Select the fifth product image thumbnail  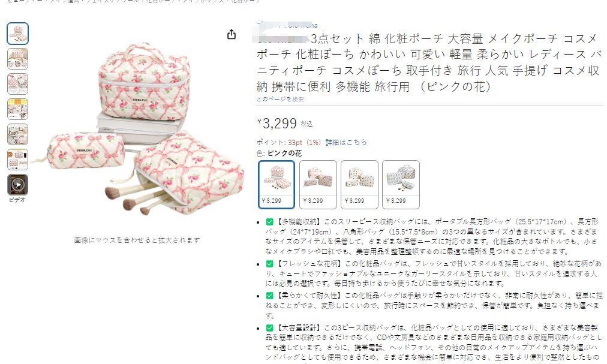pyautogui.click(x=17, y=134)
